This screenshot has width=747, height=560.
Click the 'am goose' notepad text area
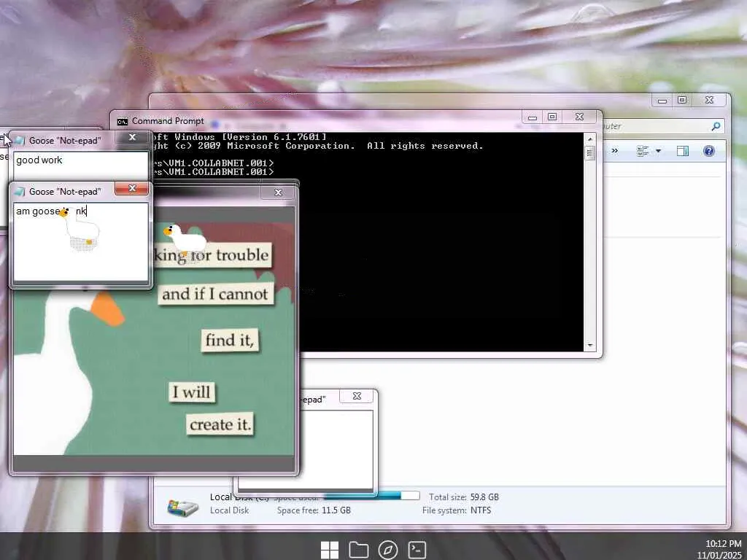81,242
